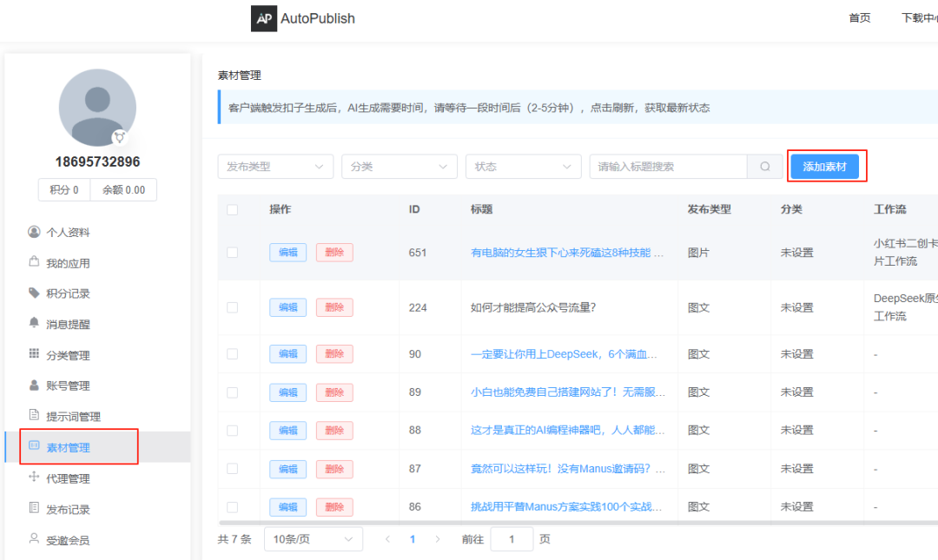Image resolution: width=938 pixels, height=560 pixels.
Task: Click 删除 for row ID 651
Action: pos(334,253)
